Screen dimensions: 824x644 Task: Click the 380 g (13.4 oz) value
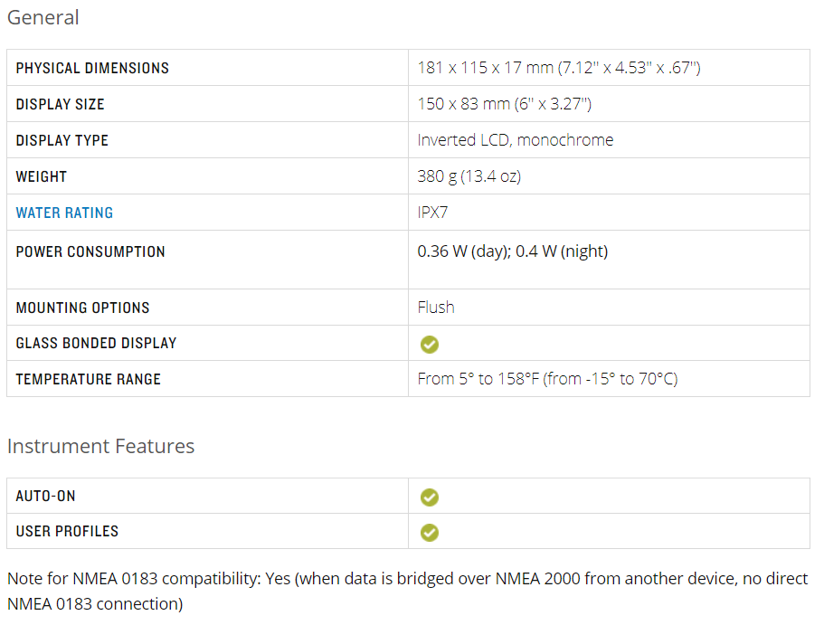point(469,176)
